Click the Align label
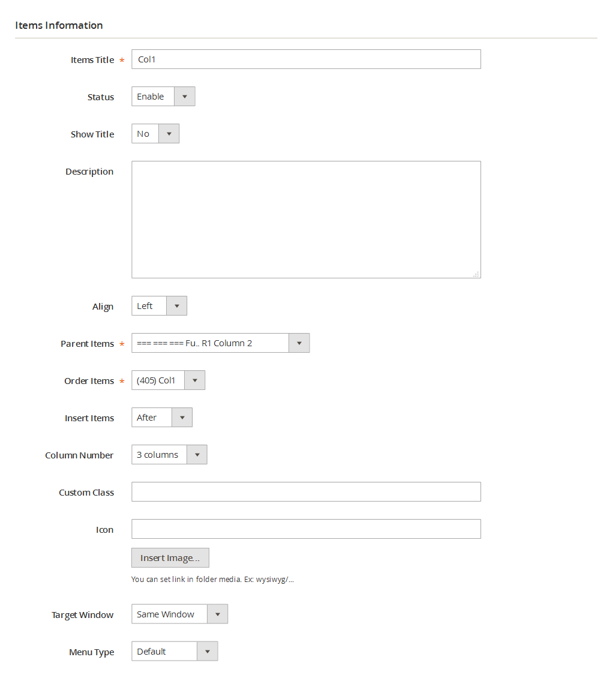 click(x=103, y=307)
